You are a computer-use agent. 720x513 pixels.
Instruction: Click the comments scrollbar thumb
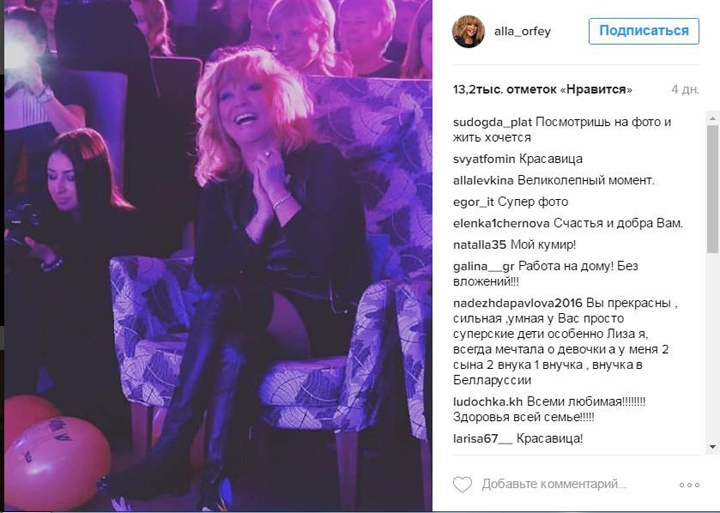[713, 188]
